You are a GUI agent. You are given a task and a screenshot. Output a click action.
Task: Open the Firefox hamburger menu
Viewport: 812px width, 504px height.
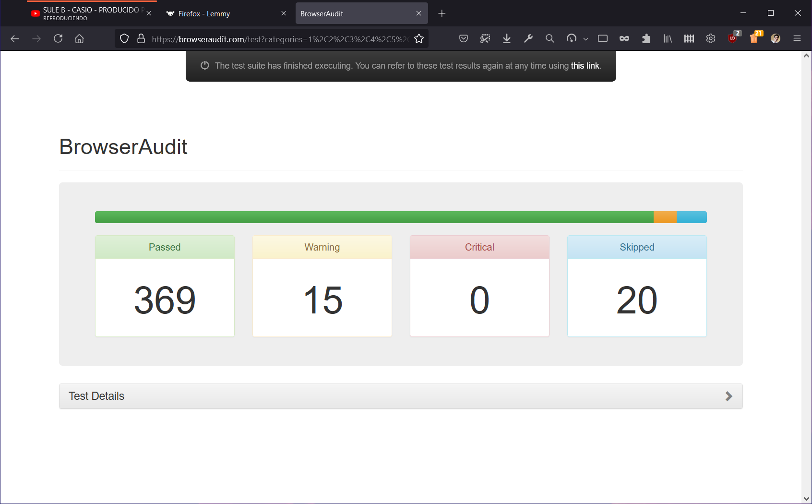(x=797, y=39)
